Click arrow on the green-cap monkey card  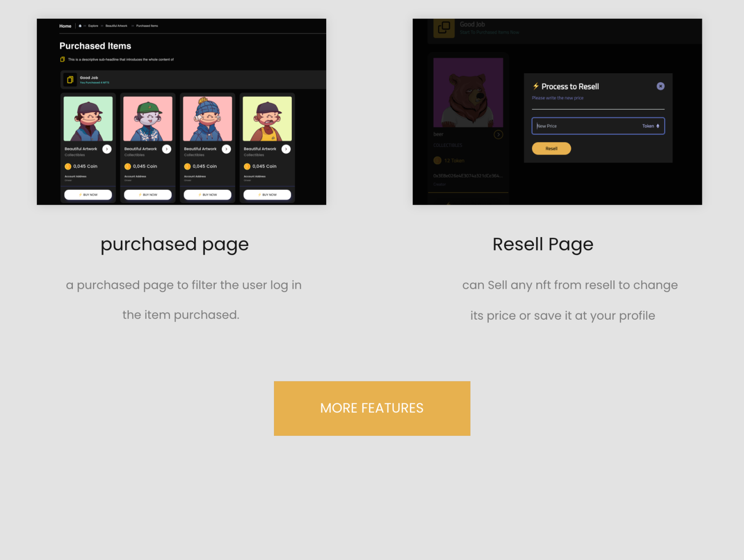click(167, 149)
